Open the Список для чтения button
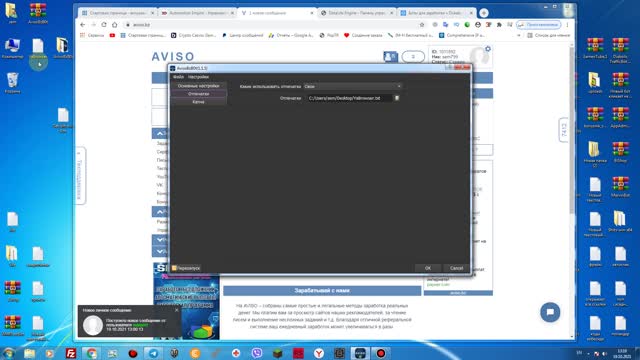Image resolution: width=640 pixels, height=360 pixels. click(x=549, y=36)
